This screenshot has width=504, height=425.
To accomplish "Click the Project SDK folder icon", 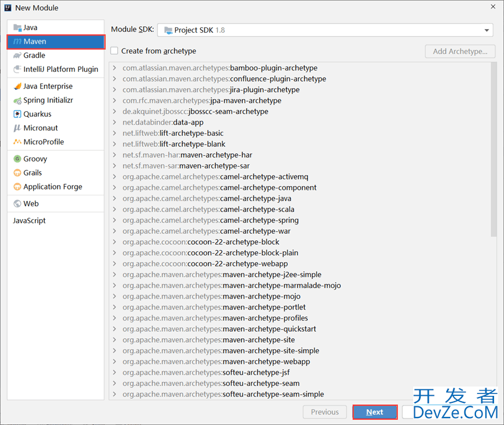I will click(168, 30).
